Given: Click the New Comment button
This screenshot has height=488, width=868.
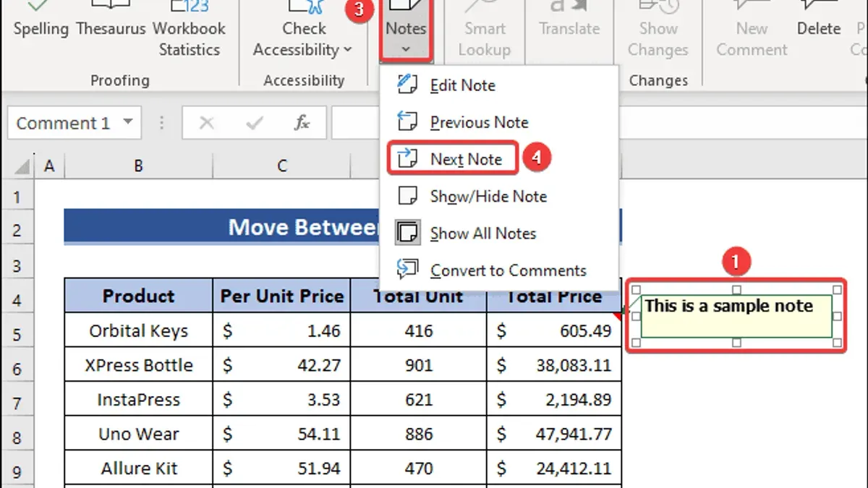Looking at the screenshot, I should click(752, 29).
